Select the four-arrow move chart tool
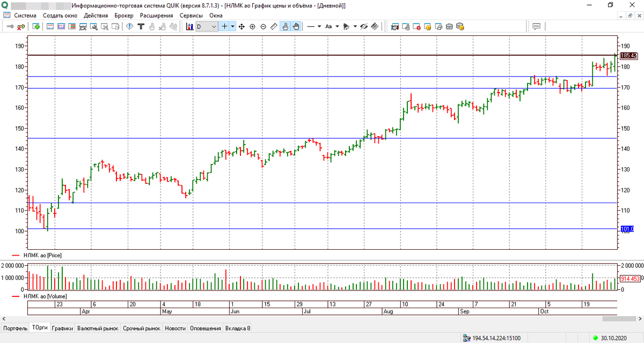The width and height of the screenshot is (644, 343). point(241,26)
